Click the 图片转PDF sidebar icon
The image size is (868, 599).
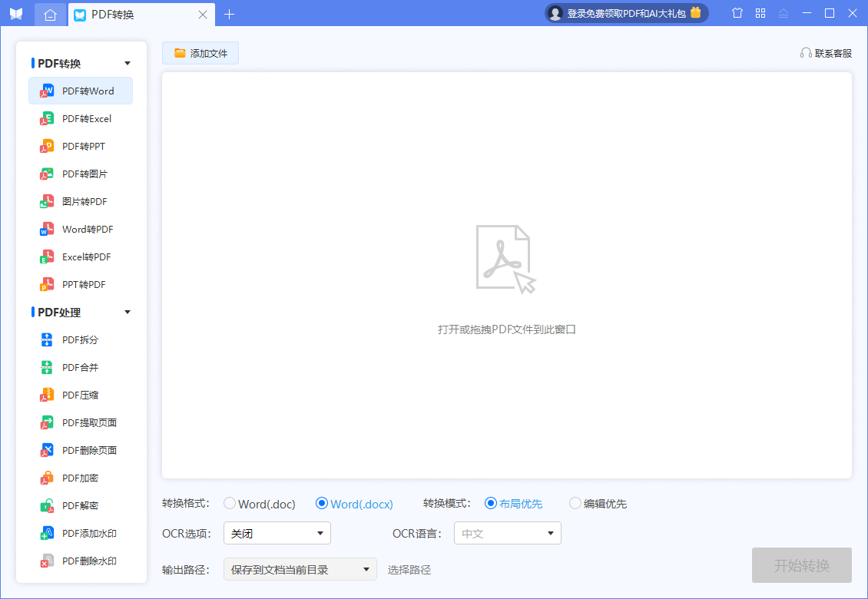click(x=47, y=201)
